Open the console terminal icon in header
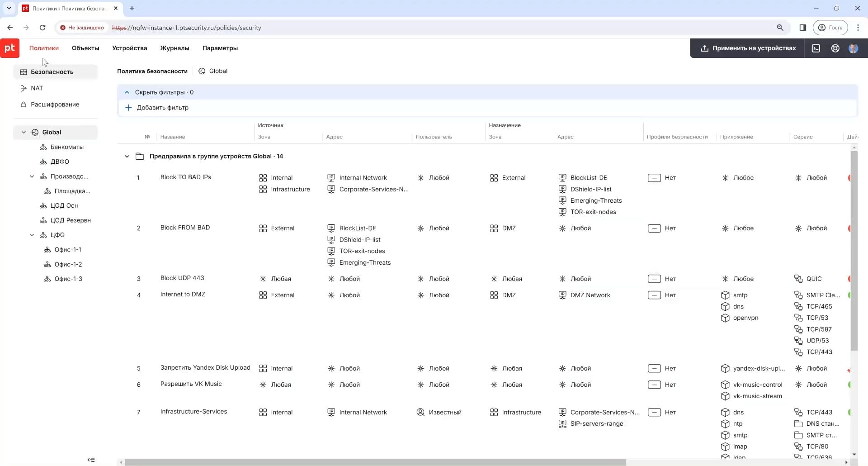868x466 pixels. (816, 48)
